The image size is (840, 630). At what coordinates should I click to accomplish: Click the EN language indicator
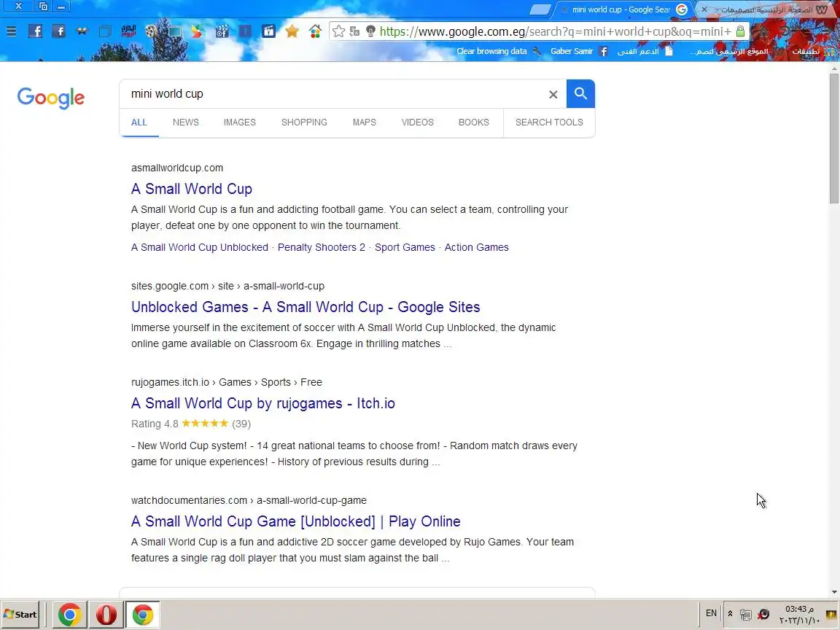(711, 613)
